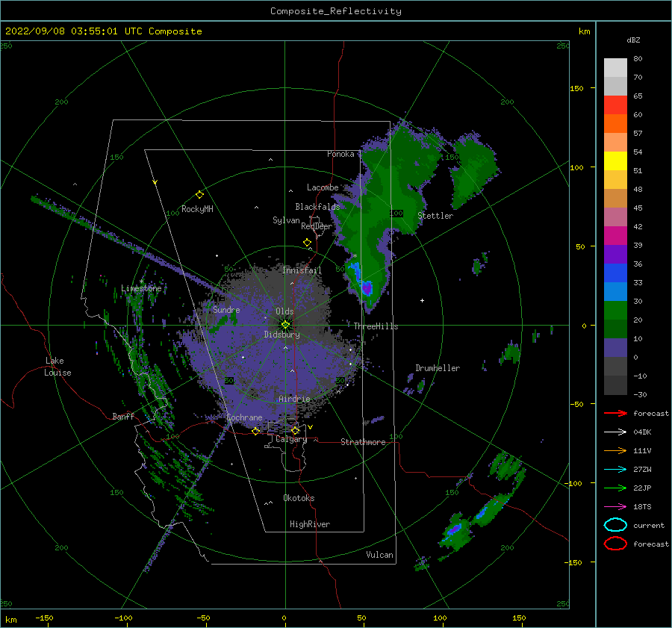Click the Strathmore label
The image size is (672, 628).
point(363,442)
